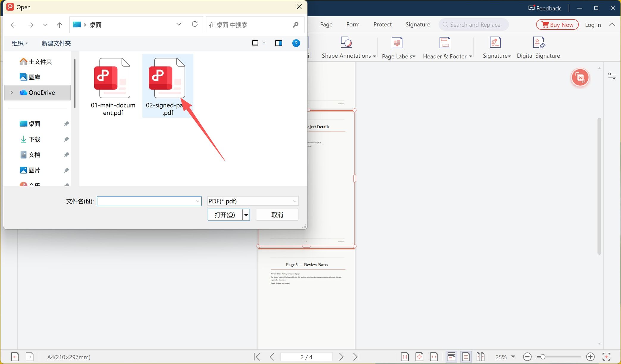Click the Page Labels icon
621x364 pixels.
click(x=397, y=43)
